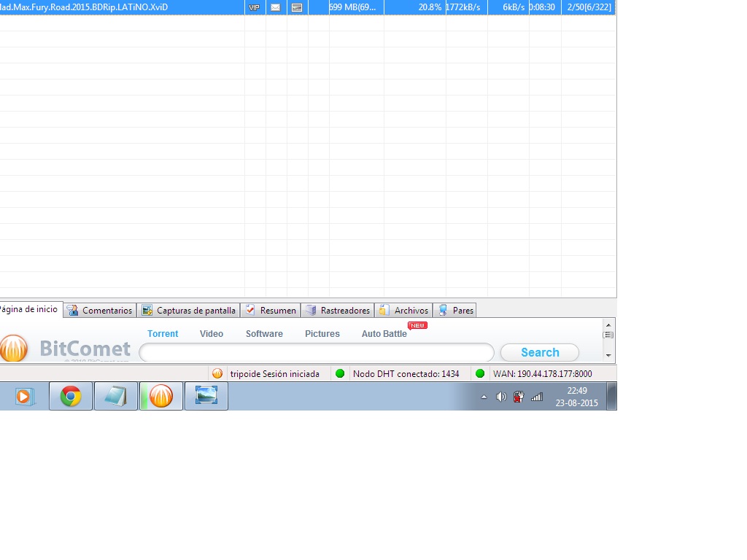Focus the BitComet search input box
Screen dimensions: 747x560
[317, 352]
